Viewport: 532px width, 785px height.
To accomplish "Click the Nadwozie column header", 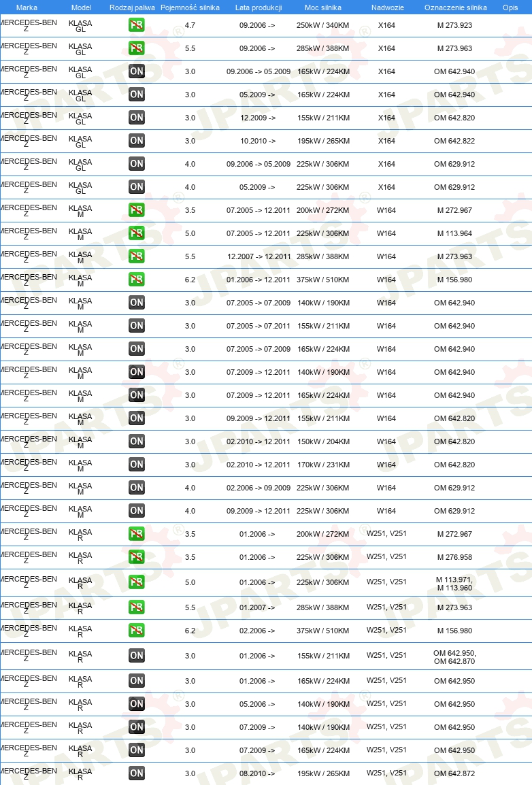I will [x=387, y=7].
